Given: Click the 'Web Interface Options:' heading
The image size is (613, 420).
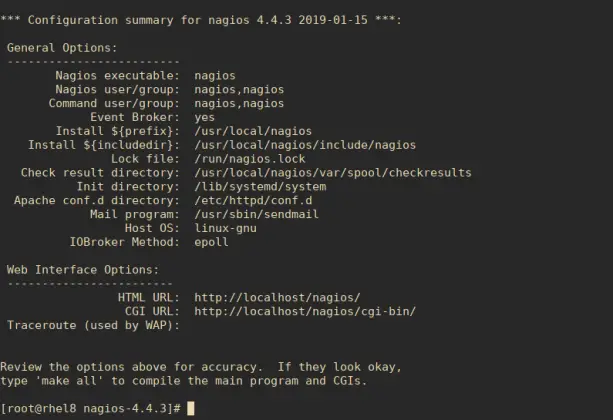Looking at the screenshot, I should pos(83,270).
